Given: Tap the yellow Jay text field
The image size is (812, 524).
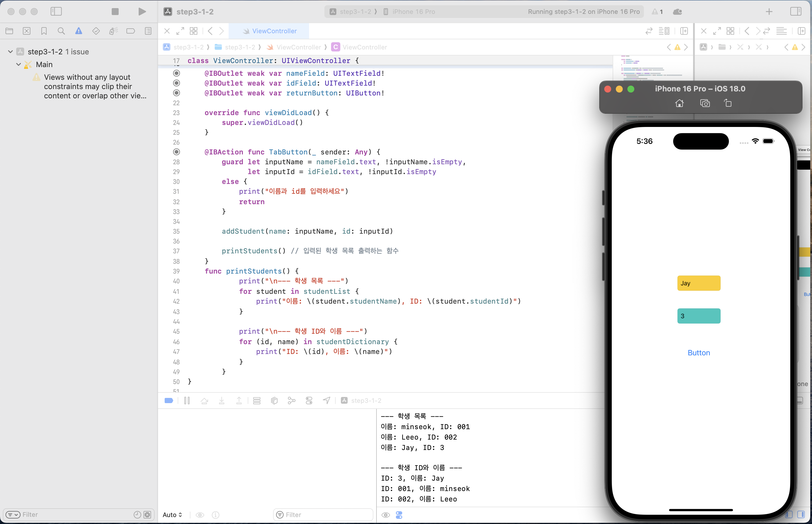Looking at the screenshot, I should [699, 283].
